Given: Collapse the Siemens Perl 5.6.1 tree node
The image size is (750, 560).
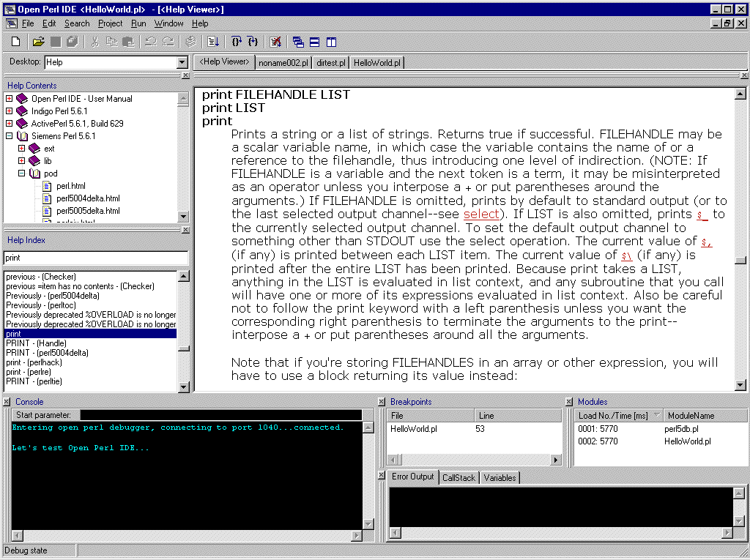Looking at the screenshot, I should click(10, 136).
